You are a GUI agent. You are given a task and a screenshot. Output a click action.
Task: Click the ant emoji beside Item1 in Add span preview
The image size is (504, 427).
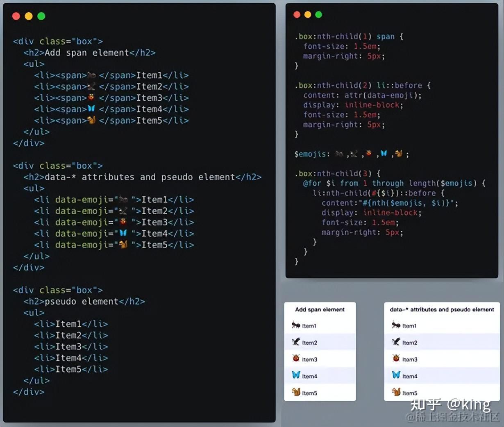pyautogui.click(x=295, y=325)
